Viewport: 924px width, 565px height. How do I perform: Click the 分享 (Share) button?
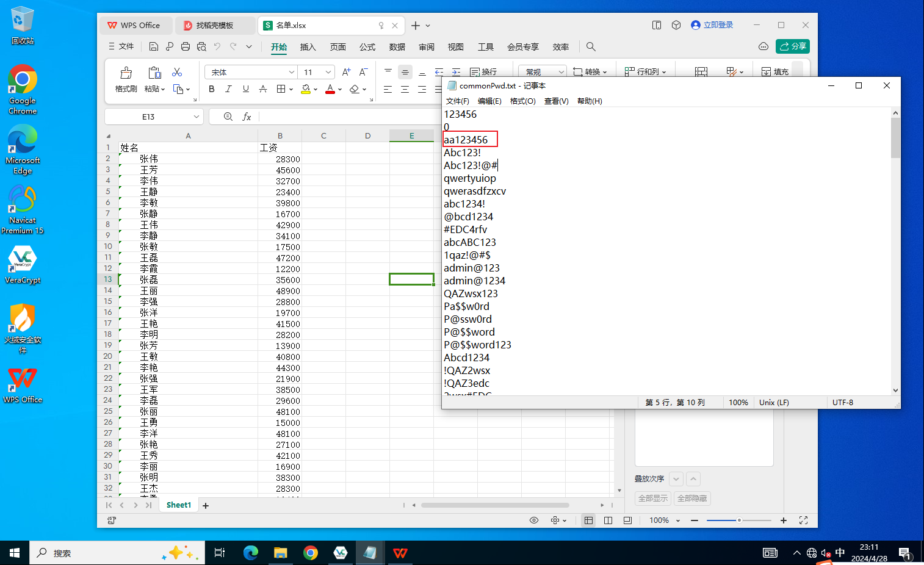(x=792, y=46)
